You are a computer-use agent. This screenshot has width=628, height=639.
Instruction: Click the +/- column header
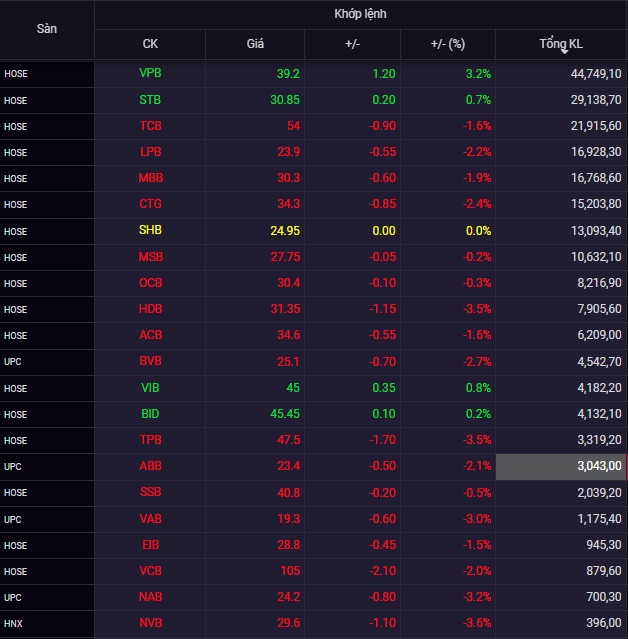click(352, 44)
